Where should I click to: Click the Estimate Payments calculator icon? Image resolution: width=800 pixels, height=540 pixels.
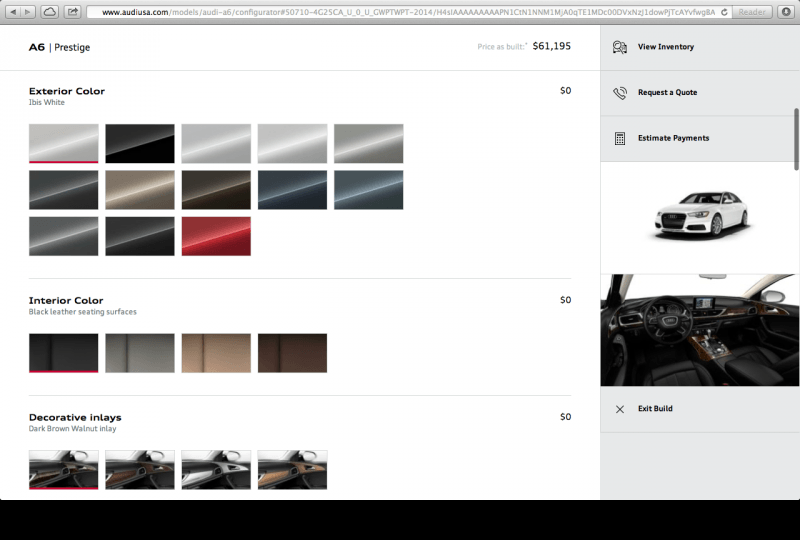tap(620, 138)
